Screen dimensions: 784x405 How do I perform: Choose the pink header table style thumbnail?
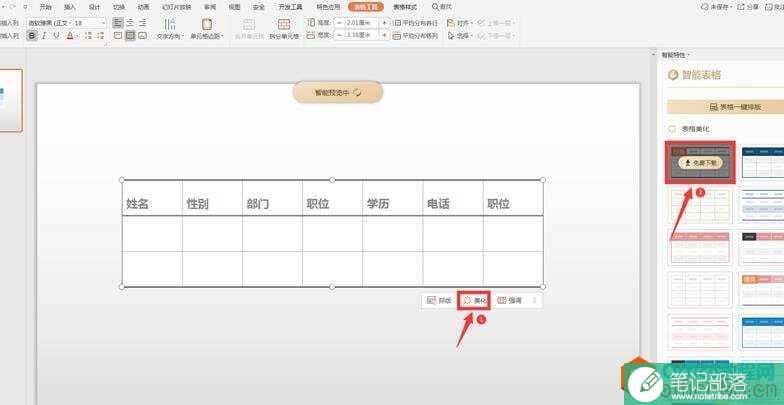coord(700,248)
